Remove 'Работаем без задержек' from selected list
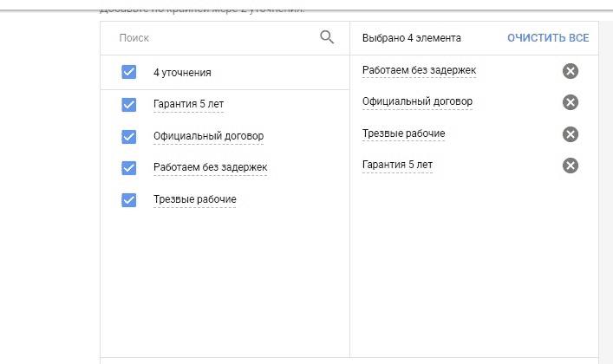This screenshot has height=364, width=613. (571, 71)
